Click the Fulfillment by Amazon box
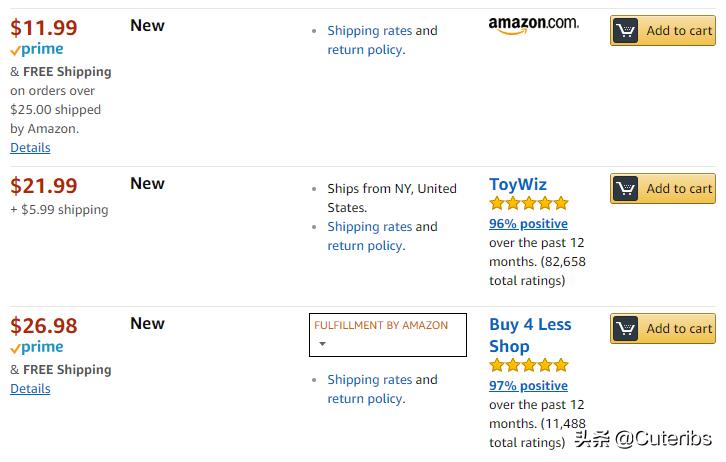The image size is (726, 462). click(x=388, y=334)
